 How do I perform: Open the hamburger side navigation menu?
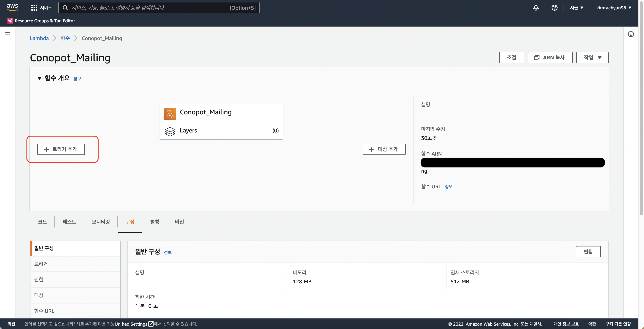pyautogui.click(x=7, y=34)
